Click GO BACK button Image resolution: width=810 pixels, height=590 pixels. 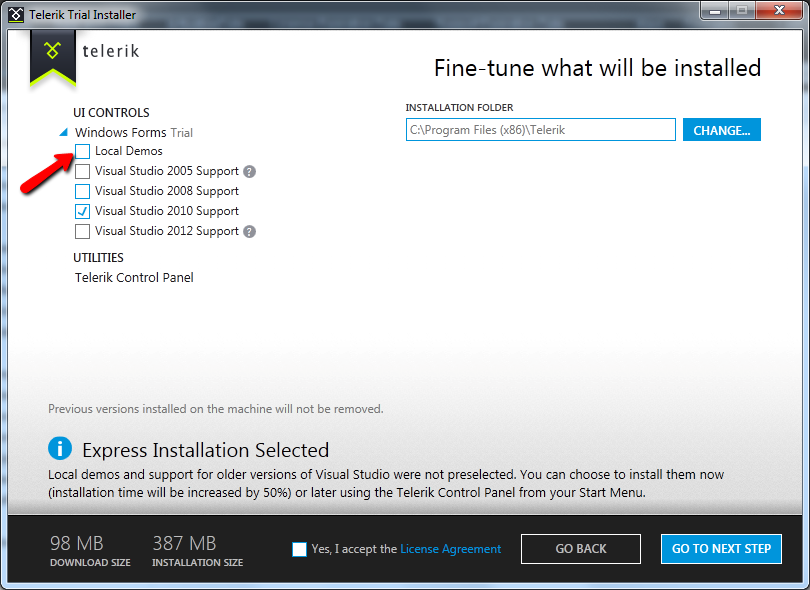581,549
